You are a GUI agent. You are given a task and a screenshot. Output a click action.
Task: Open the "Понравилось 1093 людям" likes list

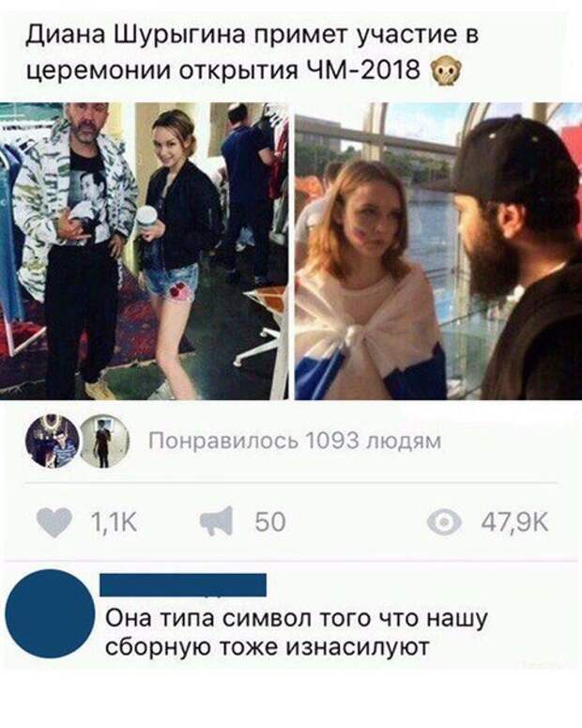tap(295, 441)
